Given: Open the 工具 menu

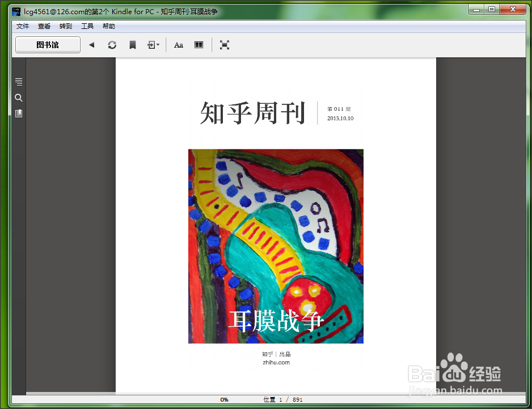Looking at the screenshot, I should coord(87,26).
